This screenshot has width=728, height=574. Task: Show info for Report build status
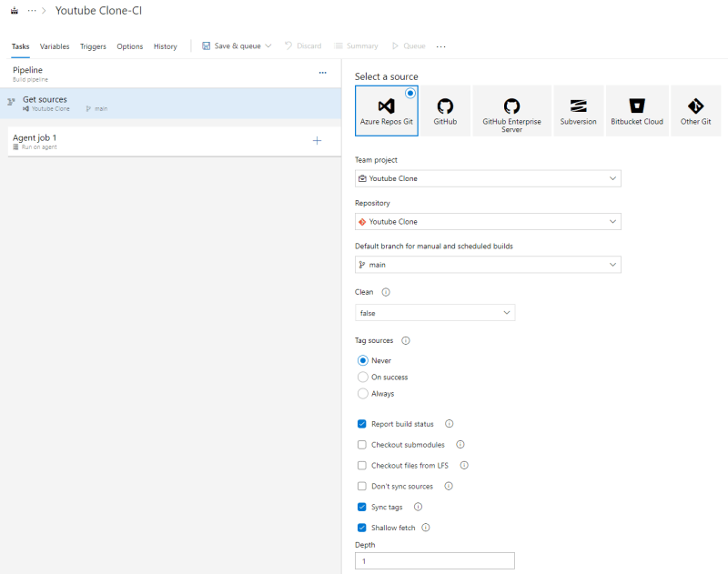449,424
